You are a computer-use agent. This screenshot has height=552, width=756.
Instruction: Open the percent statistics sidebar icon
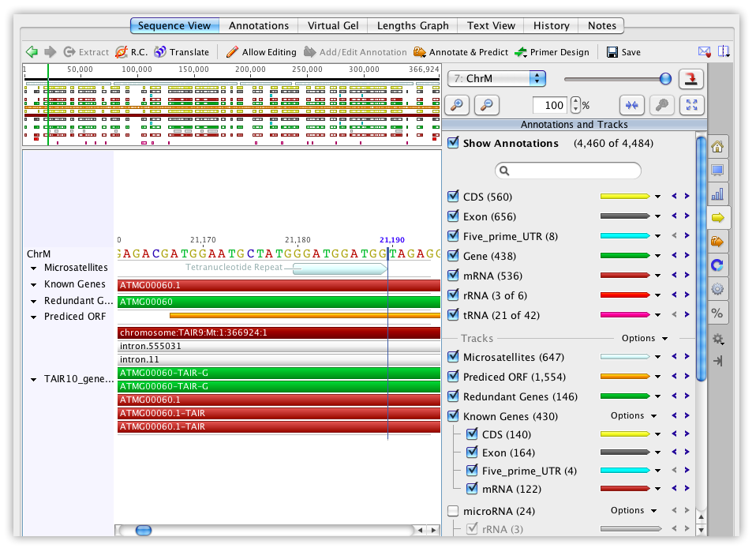point(717,314)
